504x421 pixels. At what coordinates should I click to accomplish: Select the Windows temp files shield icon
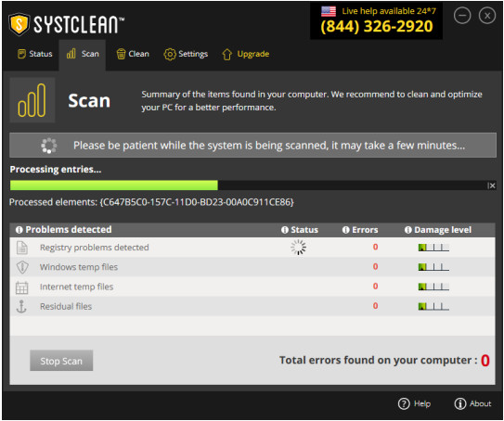click(22, 267)
